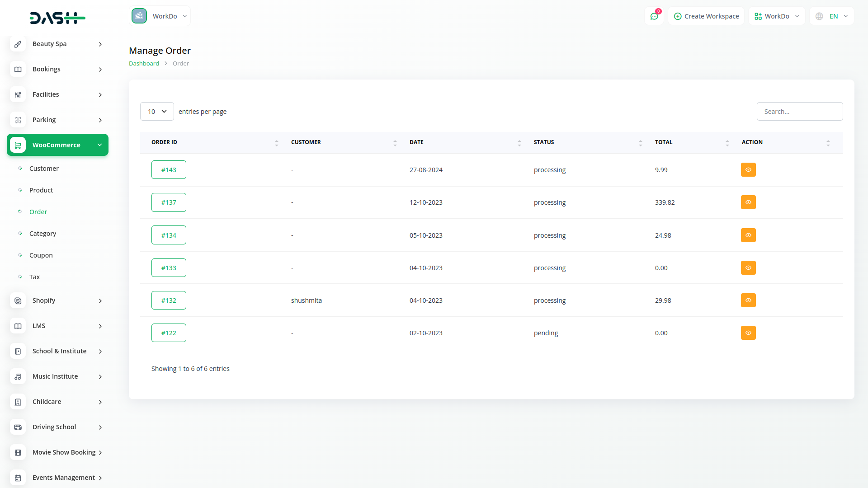The width and height of the screenshot is (868, 488).
Task: Click the pending status cell
Action: [546, 333]
